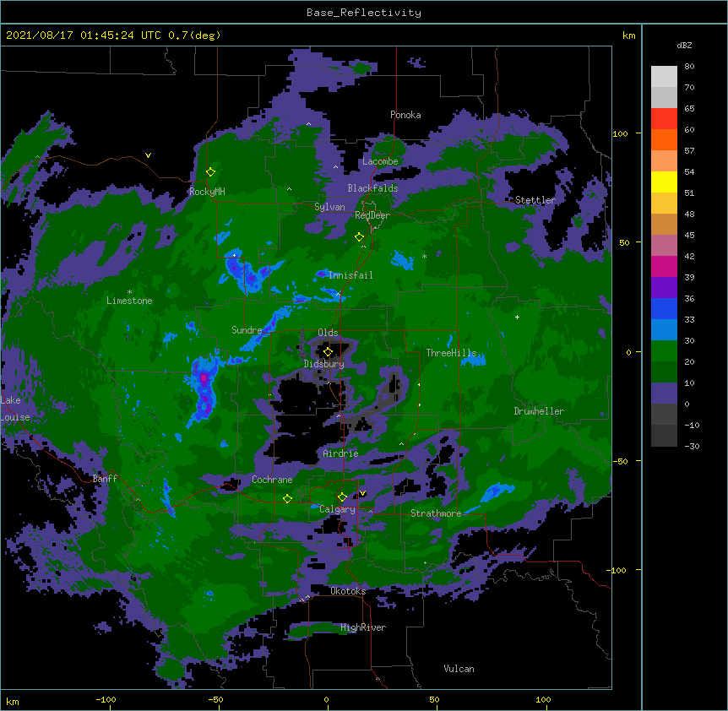Viewport: 728px width, 711px height.
Task: Click the Okotoks label
Action: (348, 591)
